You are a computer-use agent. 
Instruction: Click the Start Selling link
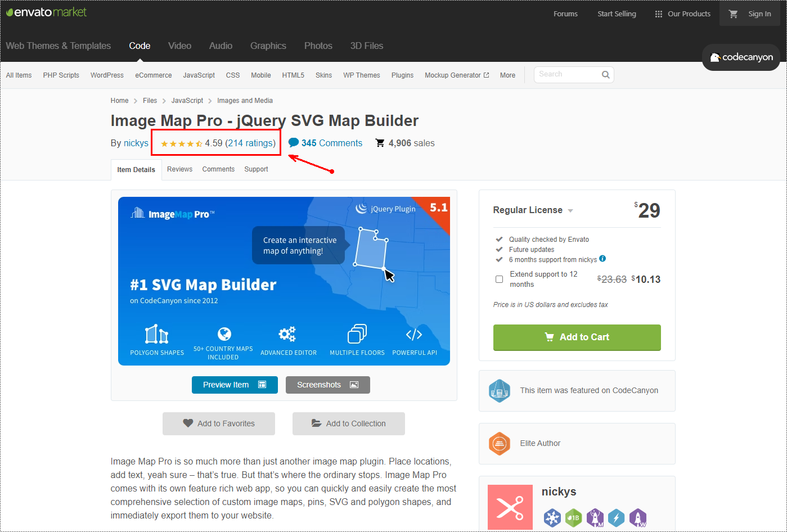coord(617,14)
